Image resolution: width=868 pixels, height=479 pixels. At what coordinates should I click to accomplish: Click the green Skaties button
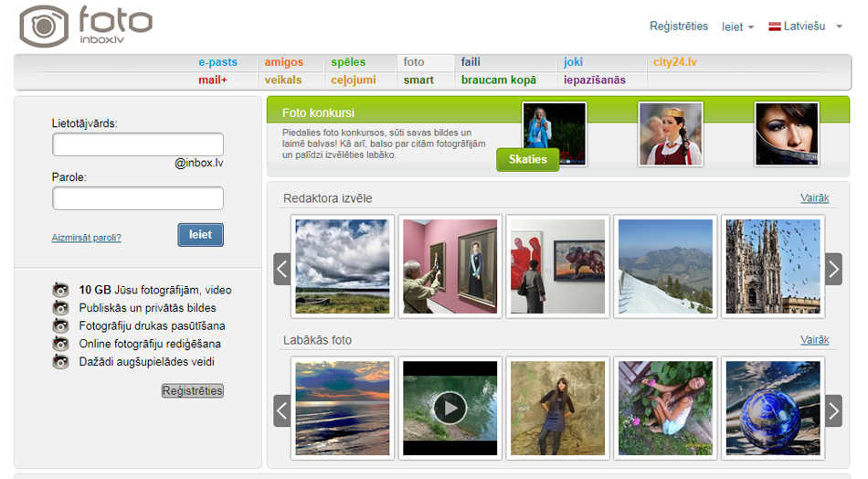point(527,160)
